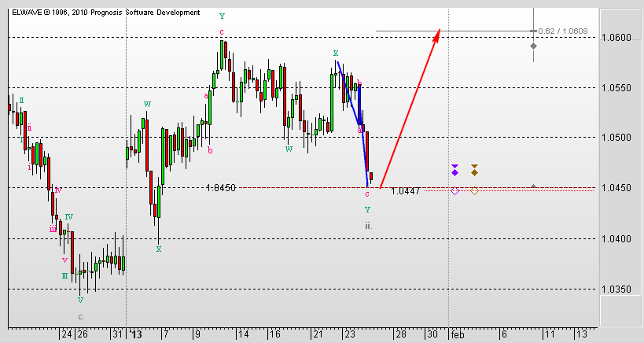The image size is (644, 343).
Task: Click date label 31 on the time axis
Action: click(x=117, y=334)
